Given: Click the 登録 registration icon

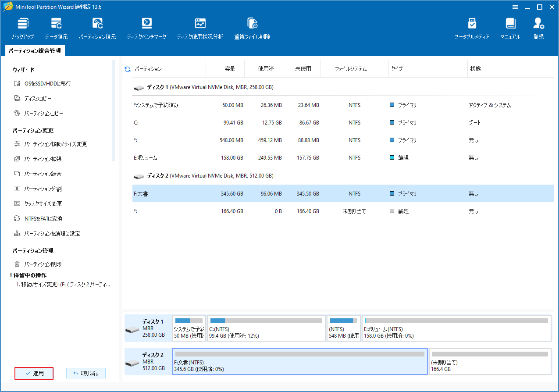Looking at the screenshot, I should [x=538, y=27].
